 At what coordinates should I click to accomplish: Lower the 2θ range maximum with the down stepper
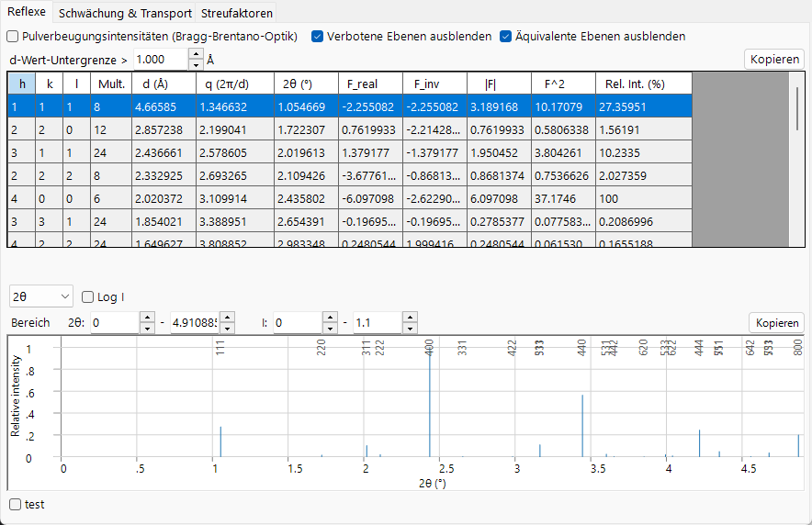pos(227,329)
